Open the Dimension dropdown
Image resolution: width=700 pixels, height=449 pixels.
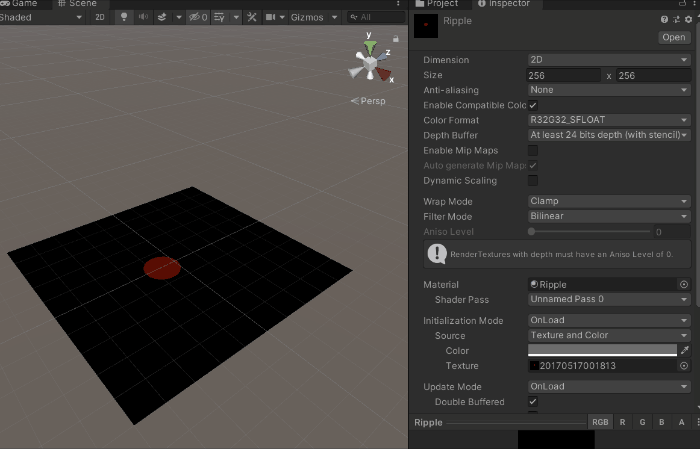tap(609, 60)
